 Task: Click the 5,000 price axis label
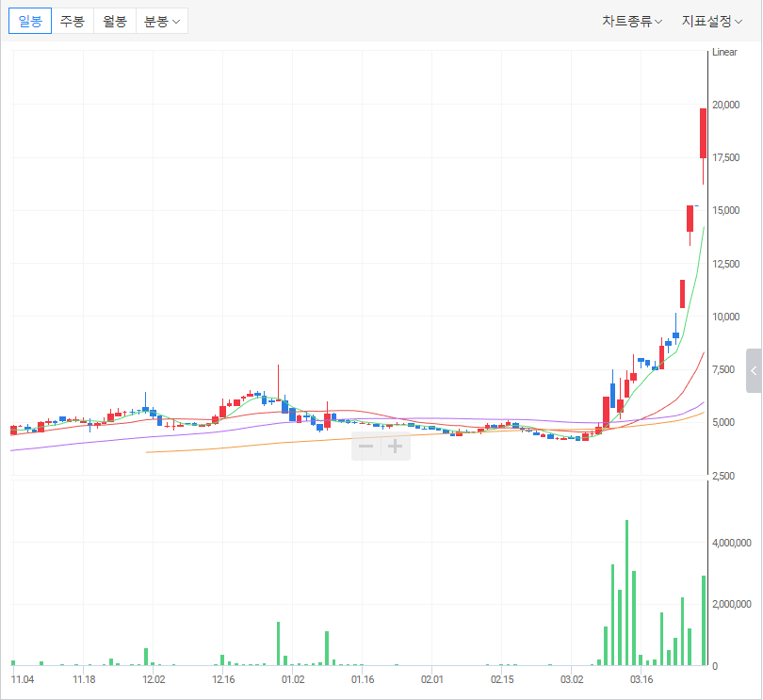pyautogui.click(x=723, y=422)
